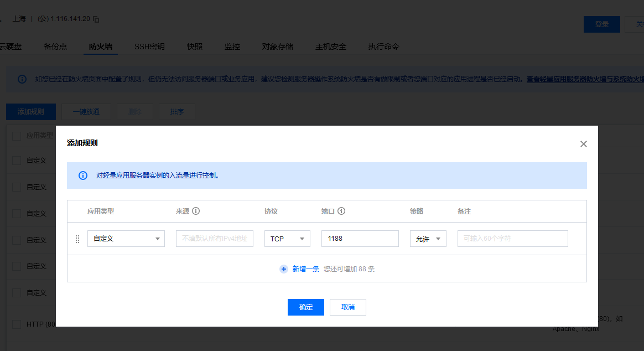Click the 确定 button
The height and width of the screenshot is (351, 644).
point(305,307)
